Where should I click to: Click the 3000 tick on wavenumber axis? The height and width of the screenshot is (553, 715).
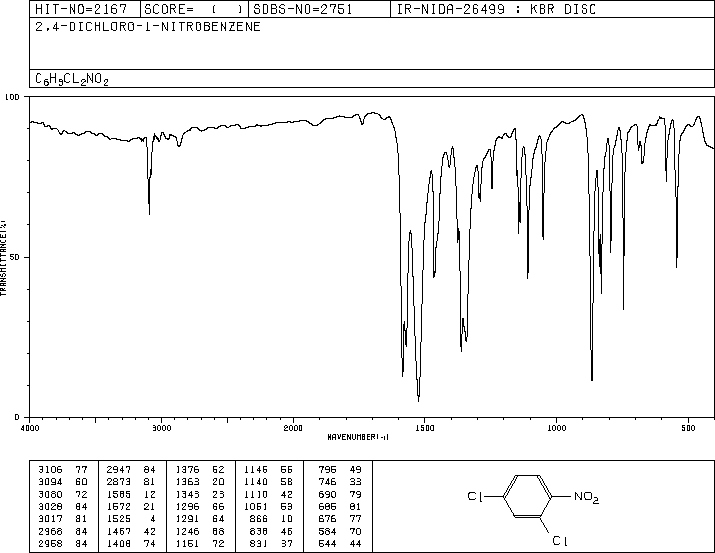click(x=161, y=427)
